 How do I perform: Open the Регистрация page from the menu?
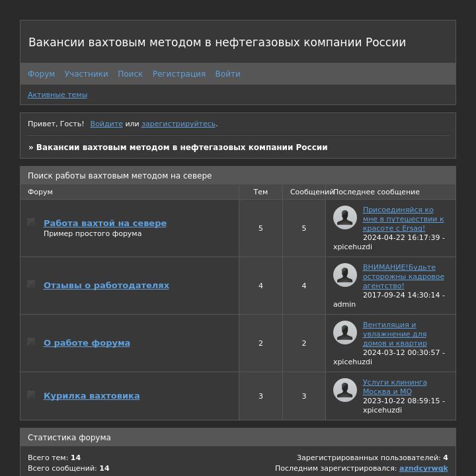178,74
